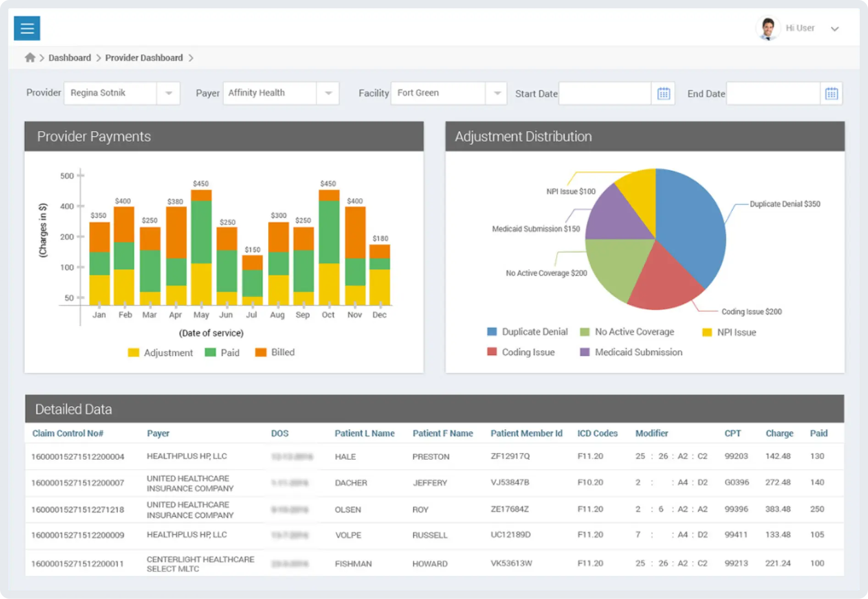The width and height of the screenshot is (868, 599).
Task: Sort table by Charge column header
Action: pos(779,434)
